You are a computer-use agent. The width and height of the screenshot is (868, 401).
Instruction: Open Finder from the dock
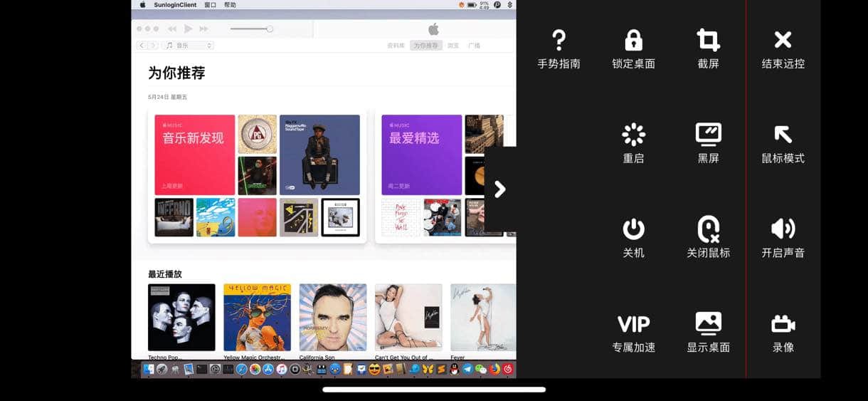(148, 369)
